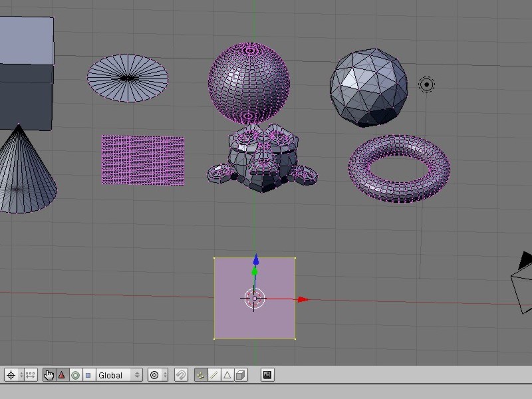Expand the proportional editing mode arrows
Screen dimensions: 532x399
click(165, 375)
